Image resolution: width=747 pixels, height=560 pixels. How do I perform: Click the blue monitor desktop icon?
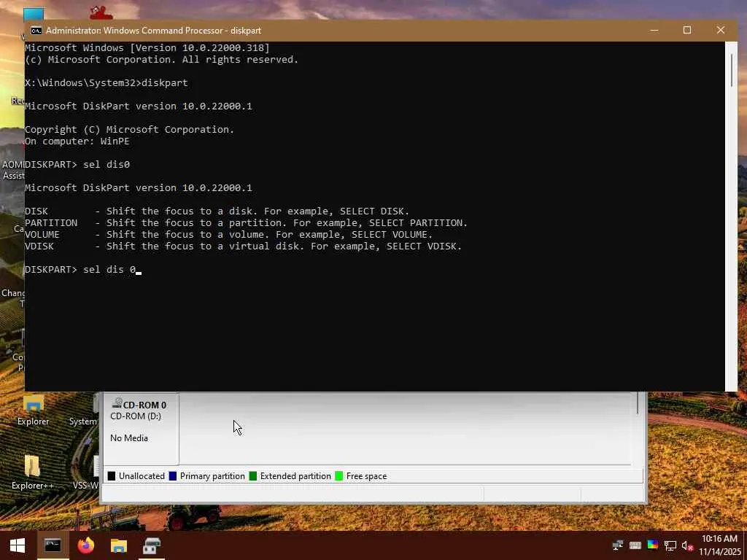click(x=34, y=15)
